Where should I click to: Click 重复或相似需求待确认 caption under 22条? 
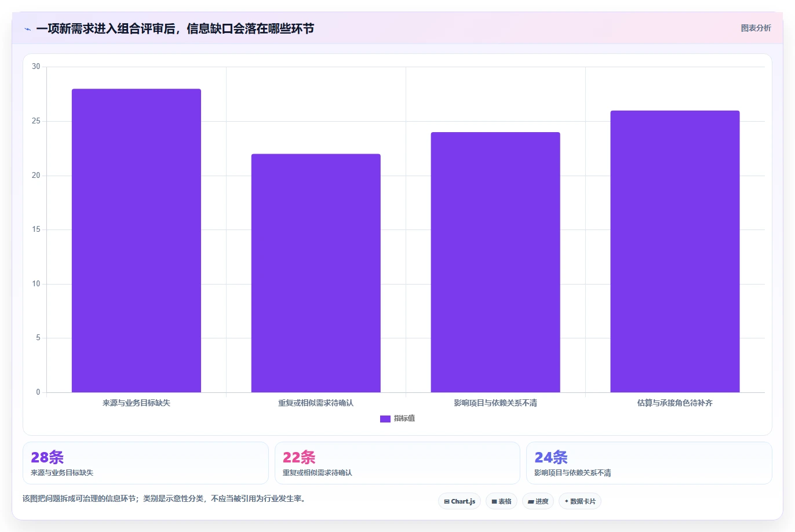click(x=318, y=473)
